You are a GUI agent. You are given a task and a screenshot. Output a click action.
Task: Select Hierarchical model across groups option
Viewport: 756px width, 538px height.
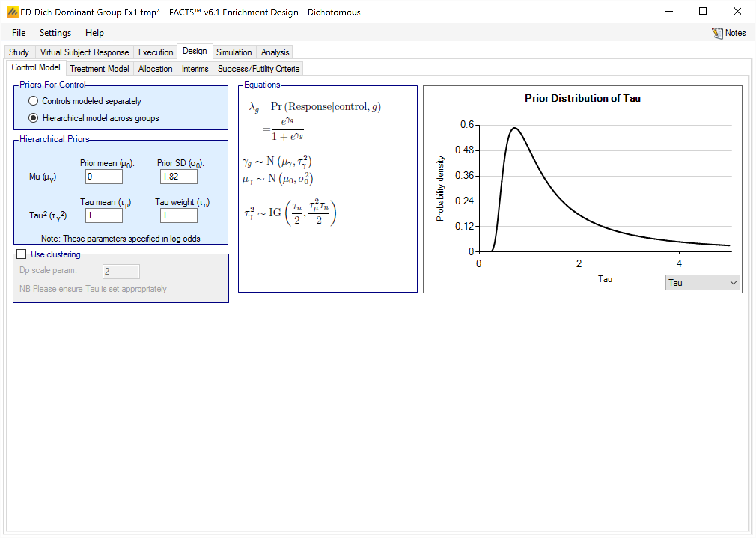point(34,118)
